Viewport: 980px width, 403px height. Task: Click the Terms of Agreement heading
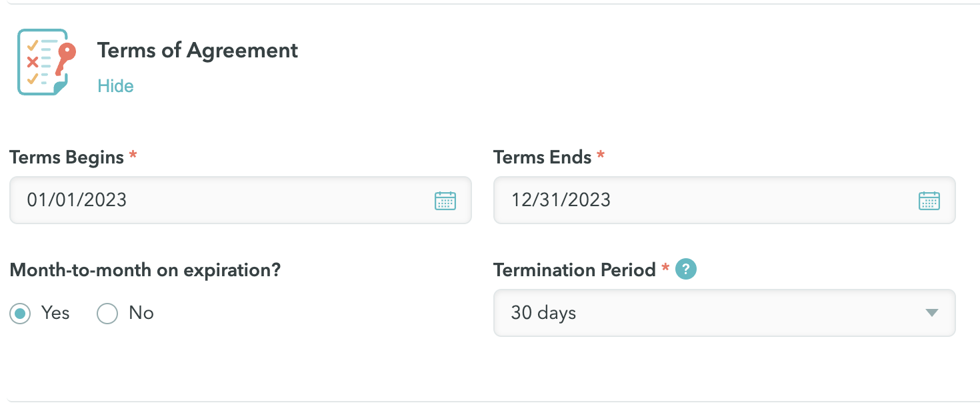coord(197,51)
